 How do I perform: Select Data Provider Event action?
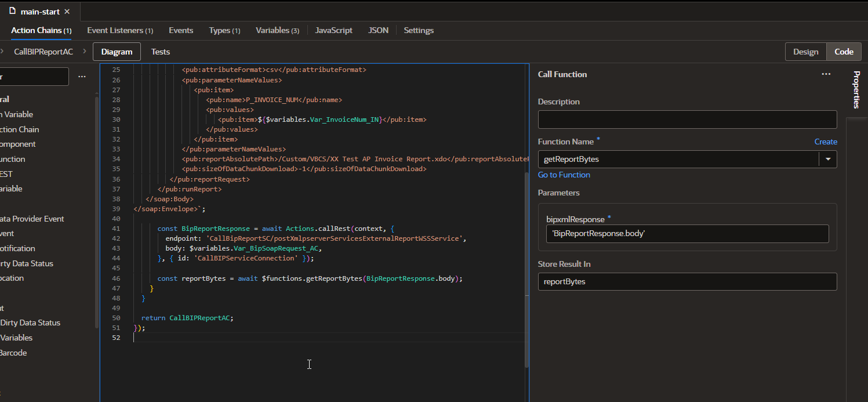coord(32,219)
